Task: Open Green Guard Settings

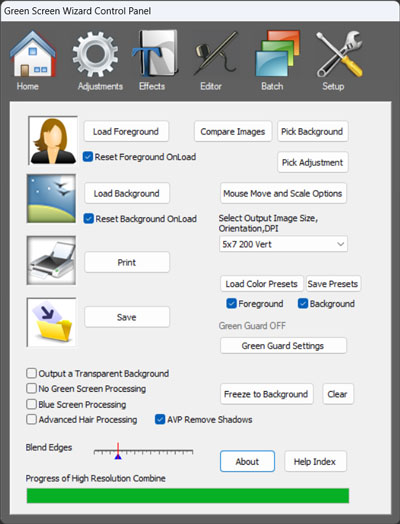Action: tap(283, 346)
